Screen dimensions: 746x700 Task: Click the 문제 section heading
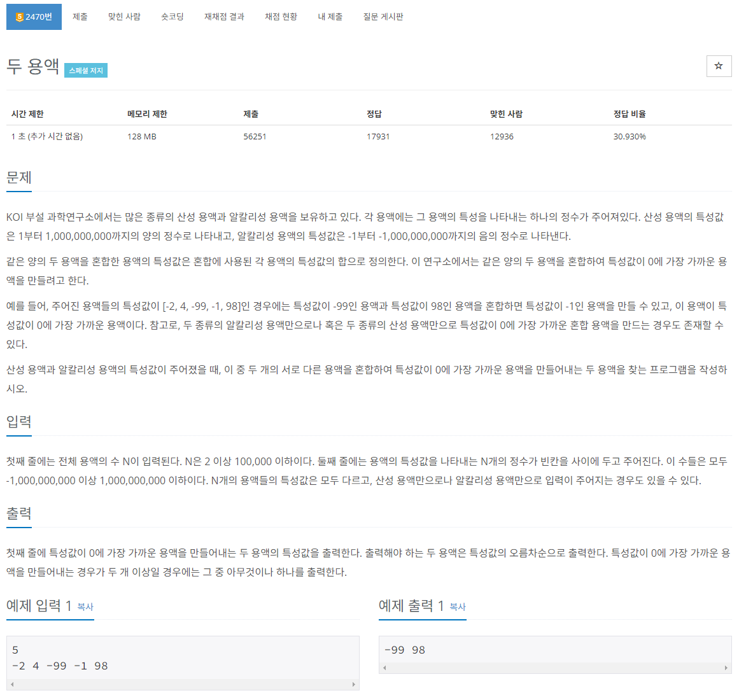click(19, 178)
